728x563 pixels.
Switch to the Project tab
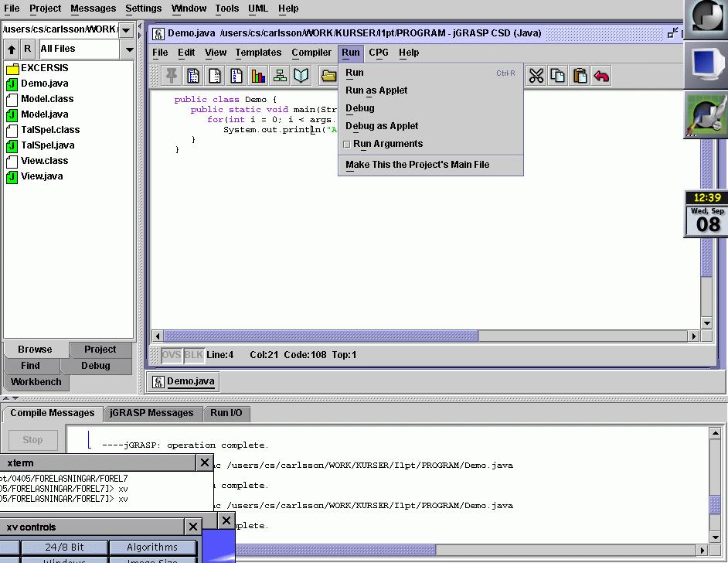pyautogui.click(x=100, y=350)
